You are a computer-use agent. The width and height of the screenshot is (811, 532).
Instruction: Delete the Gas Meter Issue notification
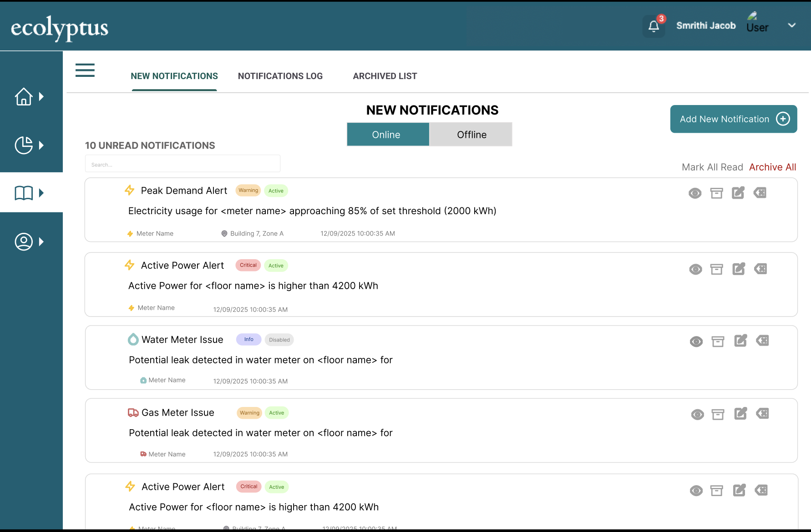(x=762, y=413)
